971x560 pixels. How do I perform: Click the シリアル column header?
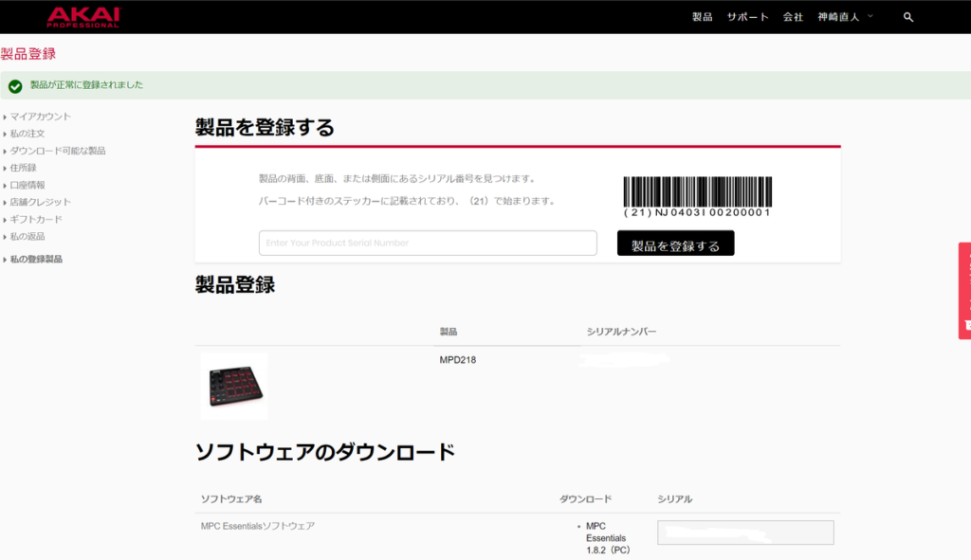pos(675,498)
